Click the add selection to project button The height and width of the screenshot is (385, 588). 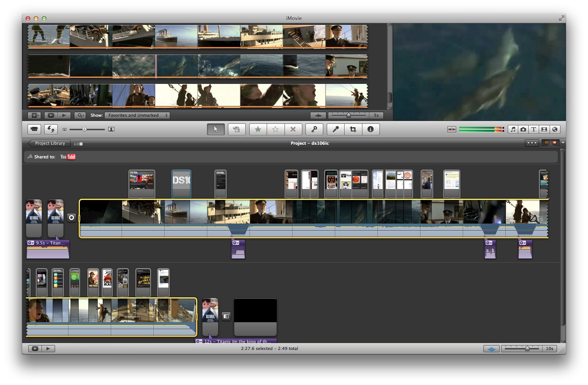click(x=236, y=129)
